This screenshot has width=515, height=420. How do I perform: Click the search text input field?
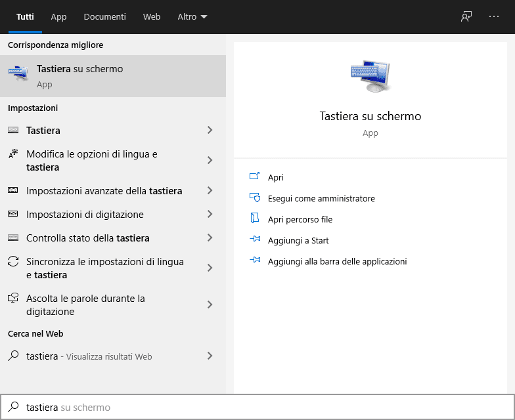(263, 408)
